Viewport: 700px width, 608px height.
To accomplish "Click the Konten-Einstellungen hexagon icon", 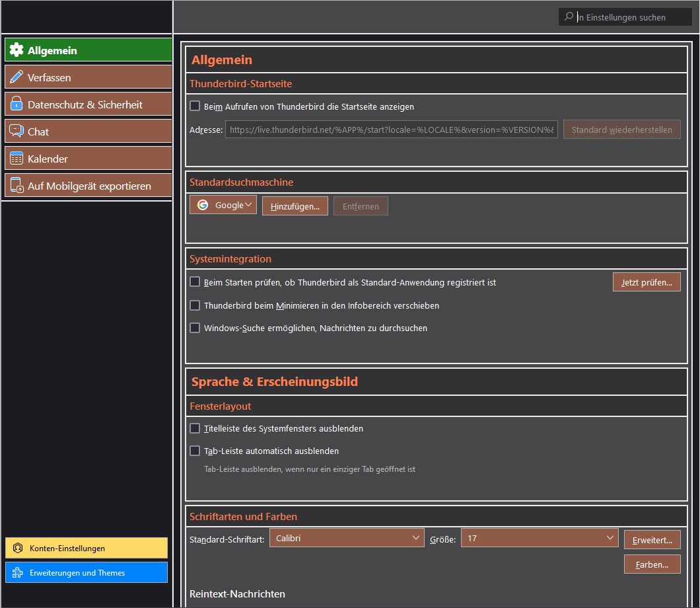I will [18, 548].
